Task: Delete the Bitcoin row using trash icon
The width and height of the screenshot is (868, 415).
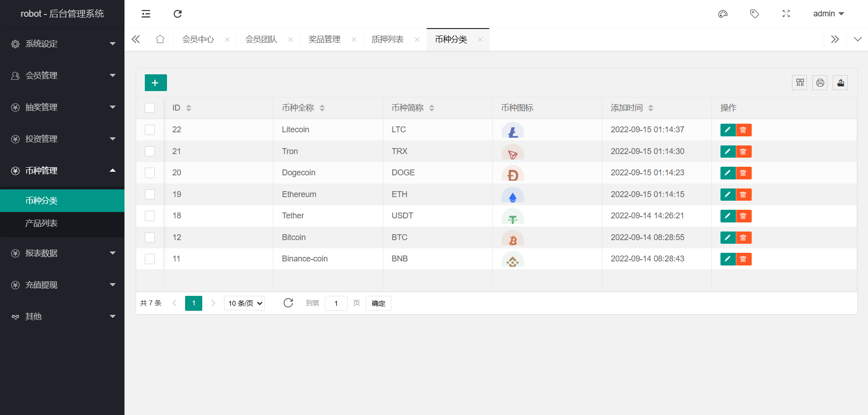Action: 744,238
